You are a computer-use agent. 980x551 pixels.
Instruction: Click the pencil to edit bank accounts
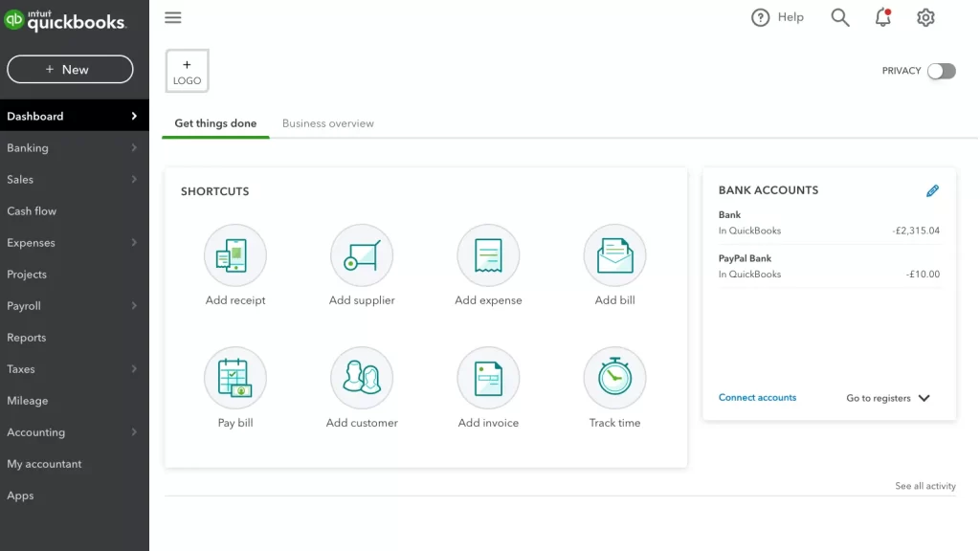933,190
